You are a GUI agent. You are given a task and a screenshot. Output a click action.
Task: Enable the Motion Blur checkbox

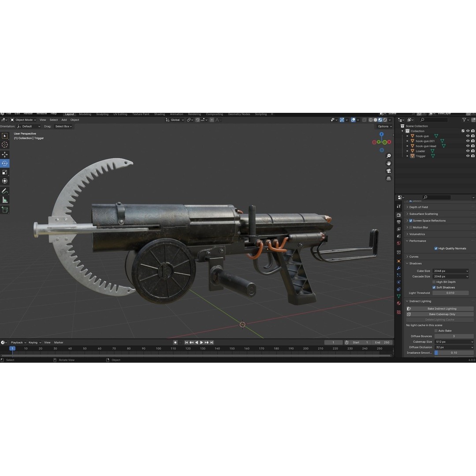click(x=411, y=227)
